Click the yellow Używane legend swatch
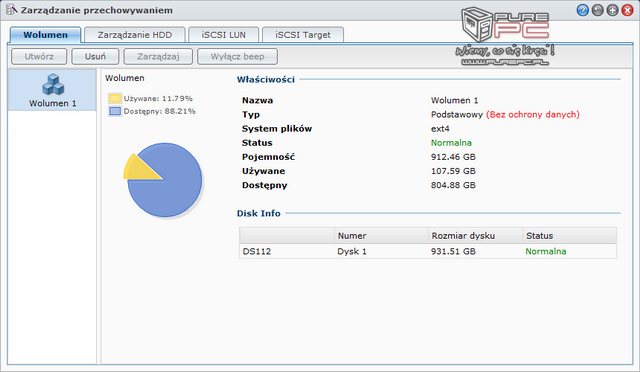Screen dimensions: 640x372 [x=115, y=98]
